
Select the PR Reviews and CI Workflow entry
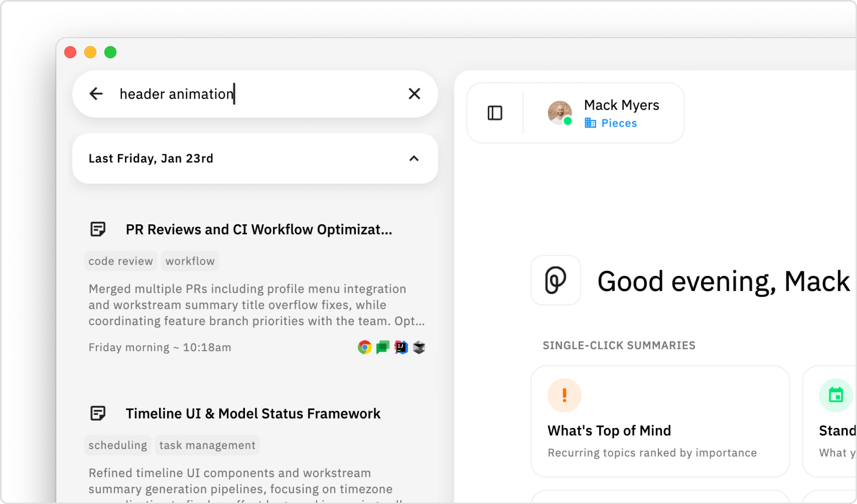coord(259,229)
